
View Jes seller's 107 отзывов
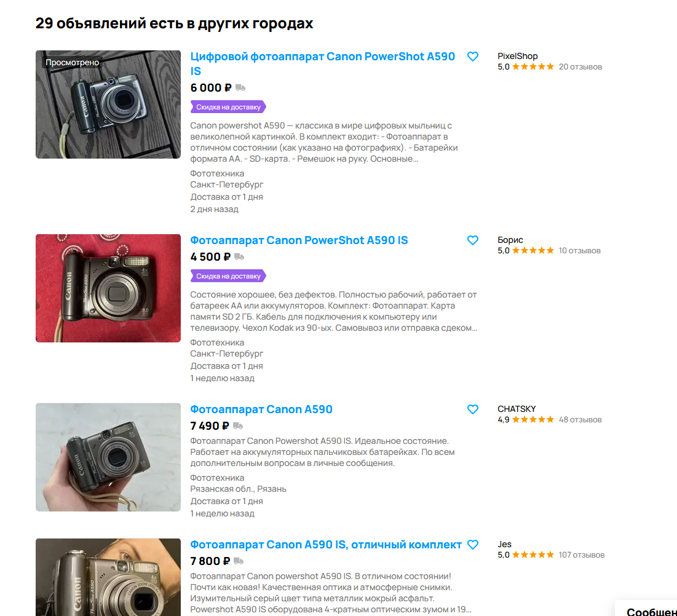click(x=581, y=555)
